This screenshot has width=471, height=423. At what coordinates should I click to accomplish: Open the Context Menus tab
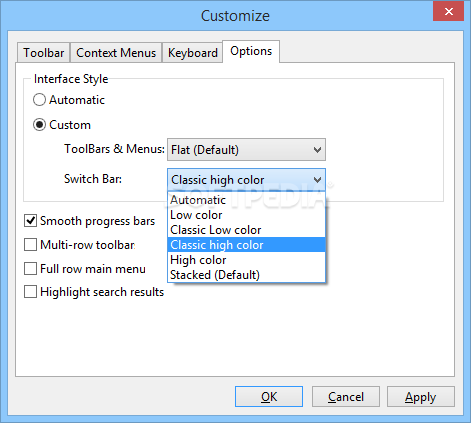tap(116, 53)
